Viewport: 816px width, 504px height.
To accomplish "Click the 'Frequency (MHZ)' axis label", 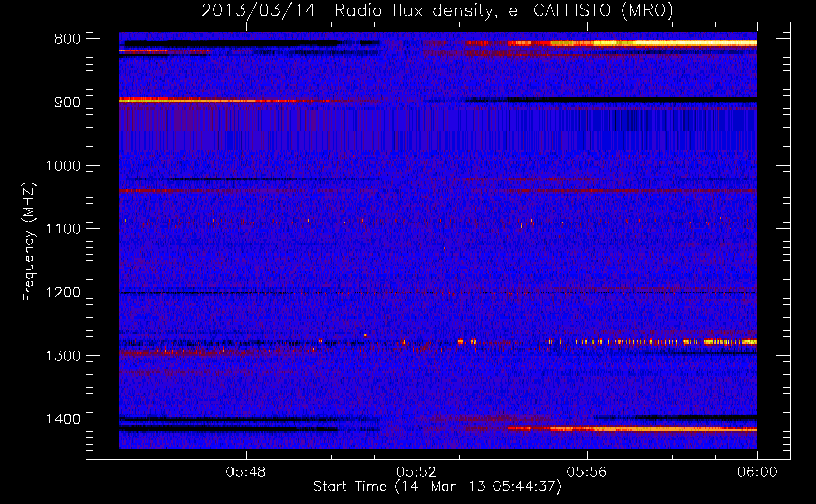I will [x=29, y=242].
